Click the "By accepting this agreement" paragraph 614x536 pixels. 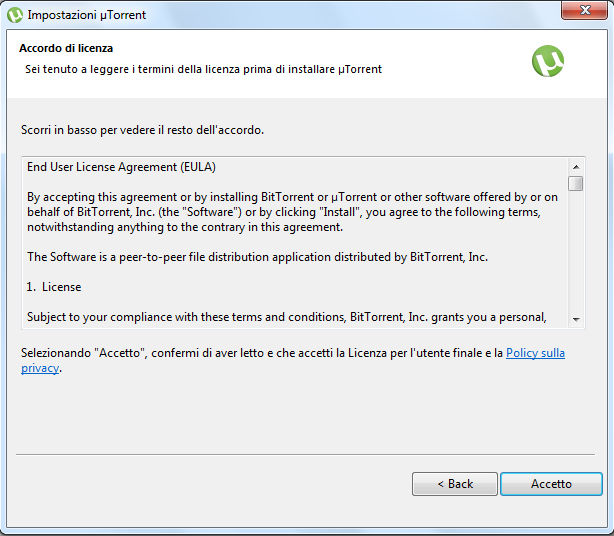coord(292,212)
